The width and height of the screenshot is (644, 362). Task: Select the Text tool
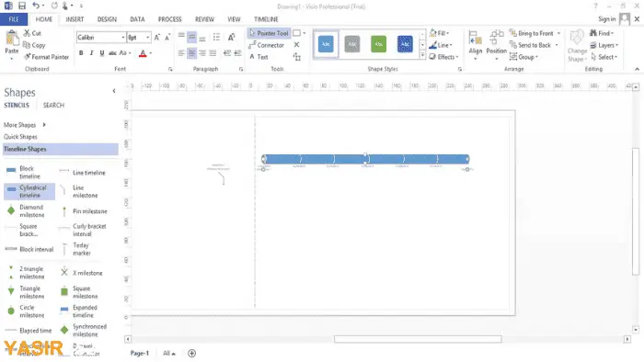[259, 57]
